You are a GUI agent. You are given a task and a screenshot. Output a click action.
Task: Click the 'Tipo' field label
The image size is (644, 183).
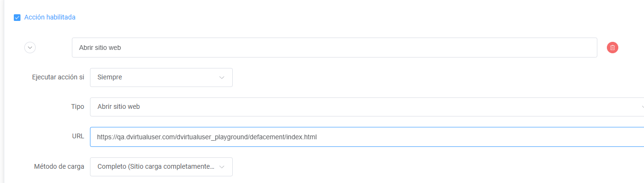(x=78, y=106)
